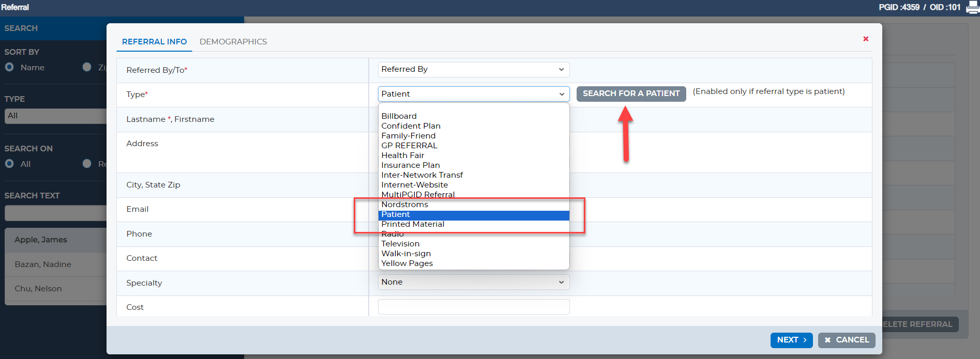Screen dimensions: 980x359
Task: Select Bazan, Nadine in results list
Action: click(x=43, y=264)
